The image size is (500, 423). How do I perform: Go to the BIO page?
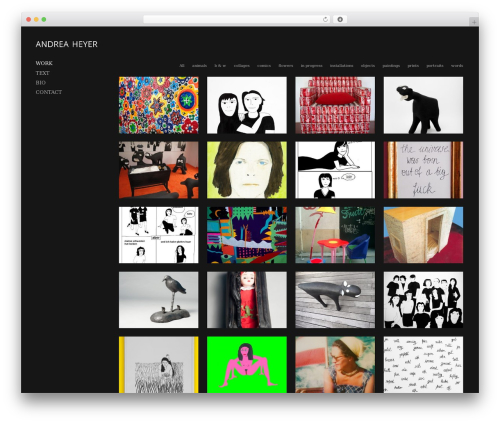pyautogui.click(x=41, y=82)
